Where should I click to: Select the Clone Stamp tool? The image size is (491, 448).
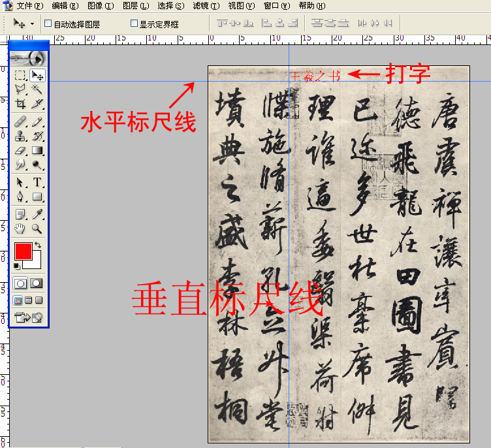(20, 136)
